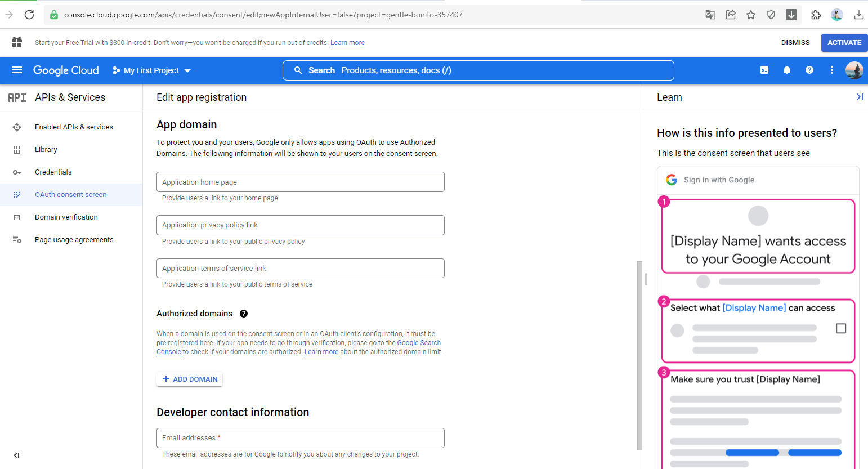Bookmark this page with star icon

751,15
